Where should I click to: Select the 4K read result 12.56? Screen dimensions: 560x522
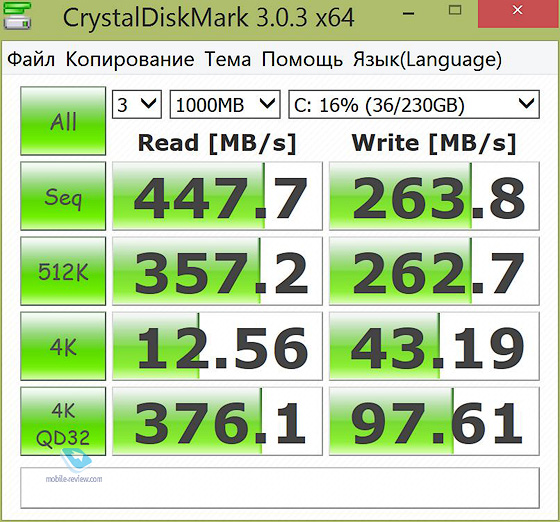click(x=218, y=346)
